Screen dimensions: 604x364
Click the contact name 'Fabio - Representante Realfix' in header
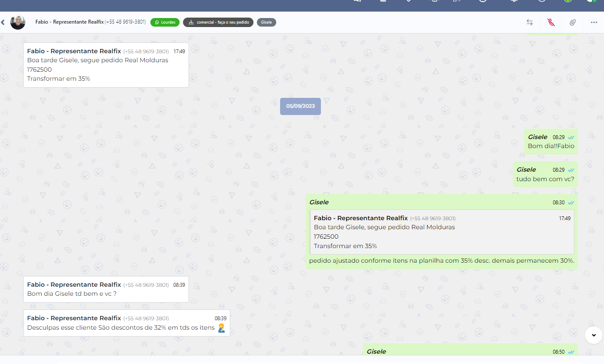tap(70, 22)
